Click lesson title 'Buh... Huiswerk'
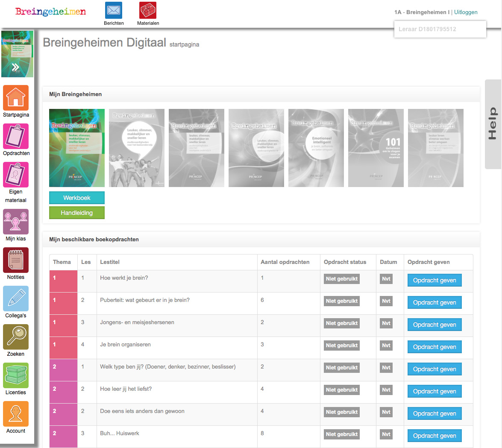Image resolution: width=502 pixels, height=448 pixels. [x=120, y=433]
